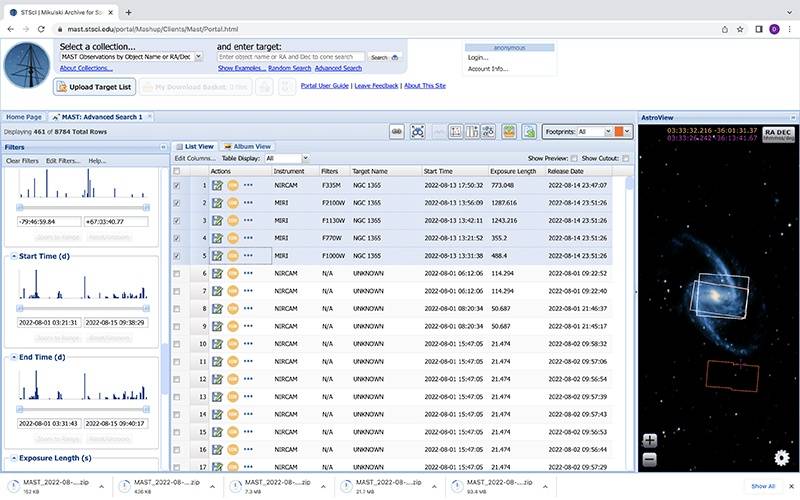Click the link/share icon in results toolbar
Viewport: 800px width, 500px height.
396,132
